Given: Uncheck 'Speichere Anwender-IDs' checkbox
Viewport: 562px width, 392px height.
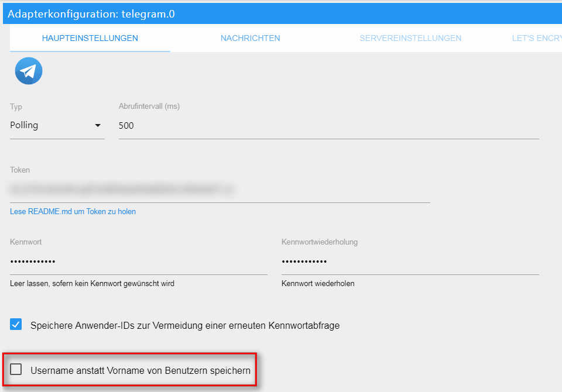Looking at the screenshot, I should click(16, 324).
